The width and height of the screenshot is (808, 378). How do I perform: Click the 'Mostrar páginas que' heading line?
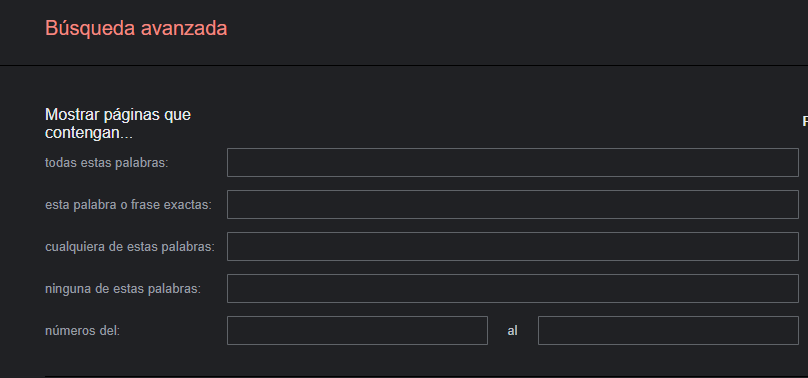pyautogui.click(x=118, y=114)
